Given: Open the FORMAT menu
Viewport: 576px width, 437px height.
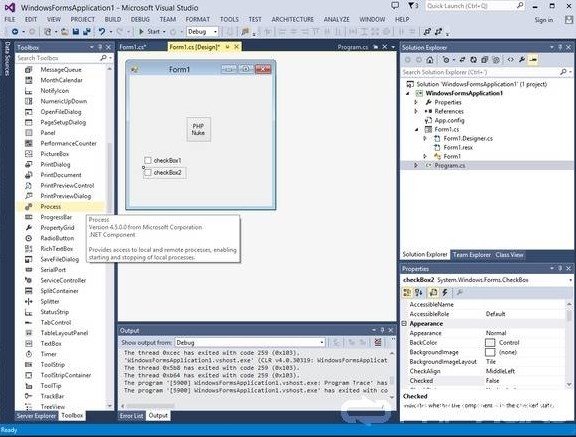Looking at the screenshot, I should 197,19.
